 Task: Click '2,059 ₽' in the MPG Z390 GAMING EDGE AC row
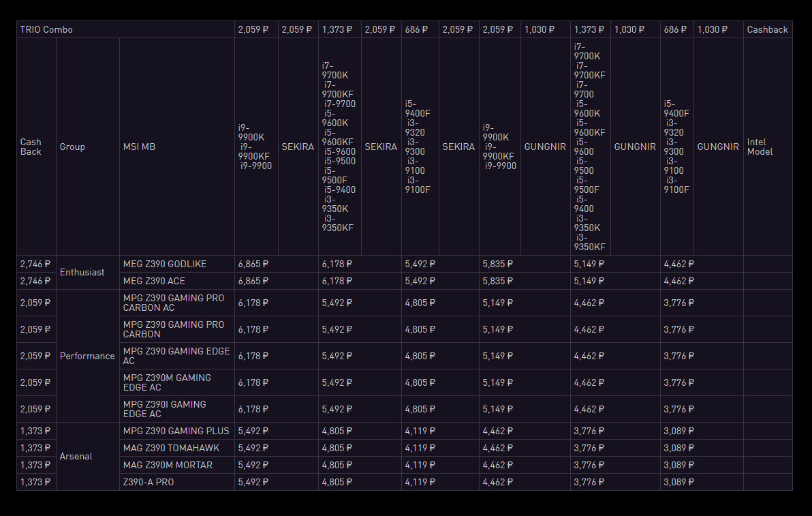tap(35, 356)
